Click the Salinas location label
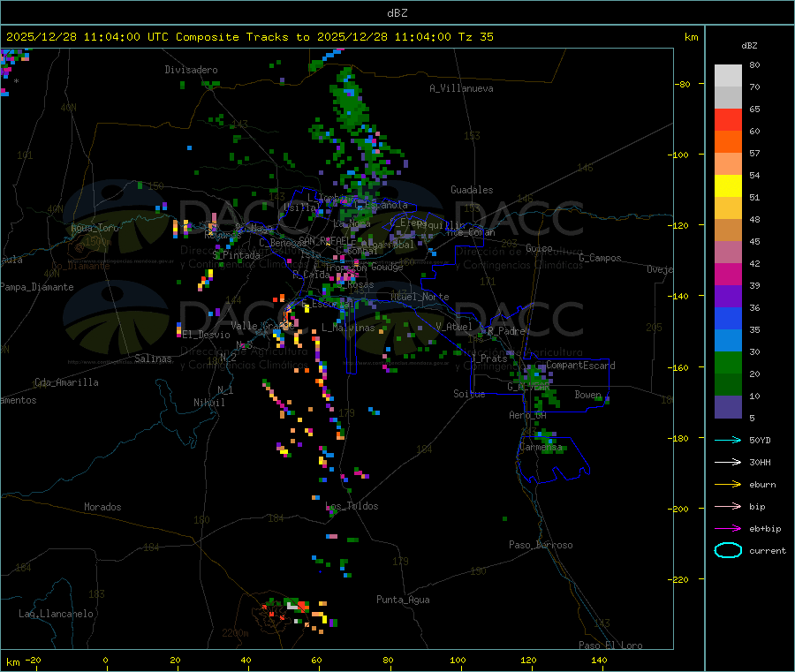Viewport: 795px width, 672px height. click(x=153, y=359)
